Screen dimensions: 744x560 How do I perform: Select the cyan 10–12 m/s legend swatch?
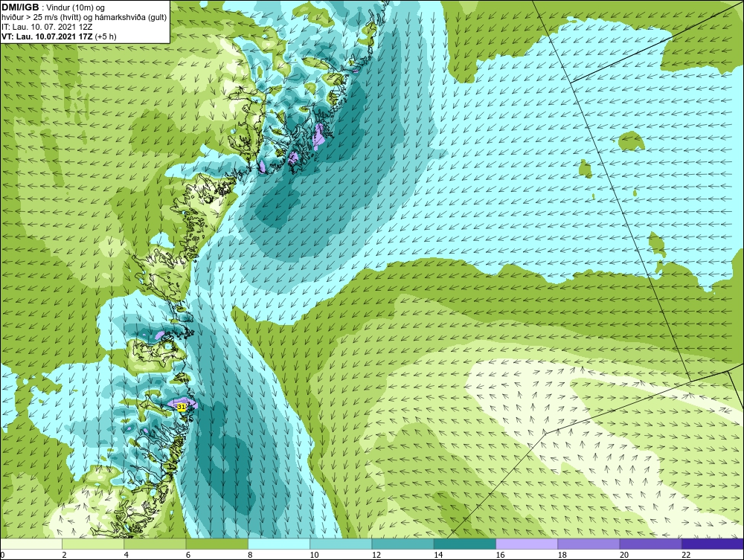(x=341, y=544)
